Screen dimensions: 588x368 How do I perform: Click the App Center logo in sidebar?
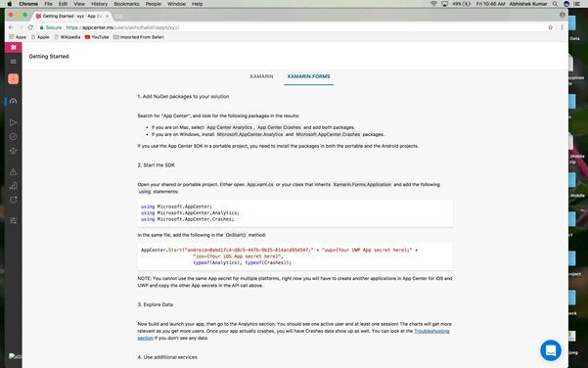point(13,47)
